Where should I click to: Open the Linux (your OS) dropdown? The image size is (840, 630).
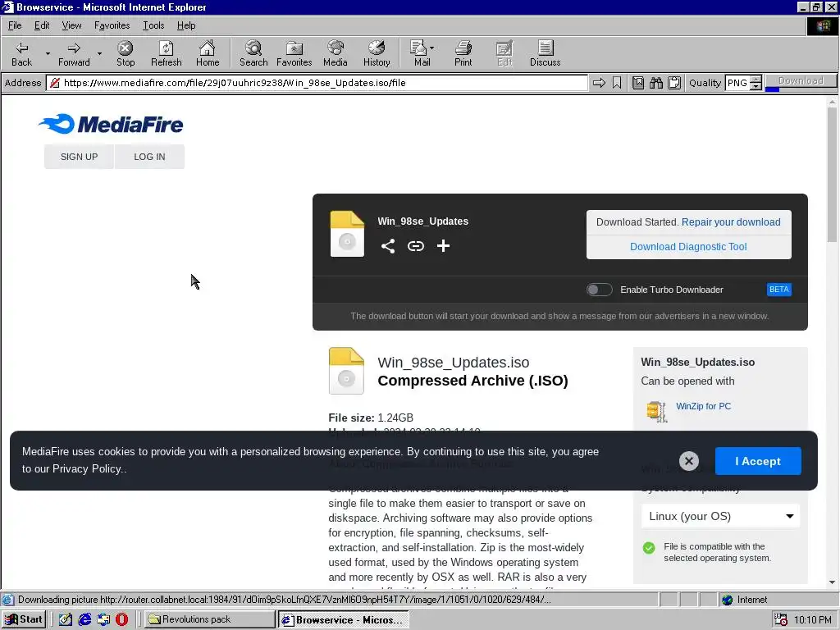[720, 516]
